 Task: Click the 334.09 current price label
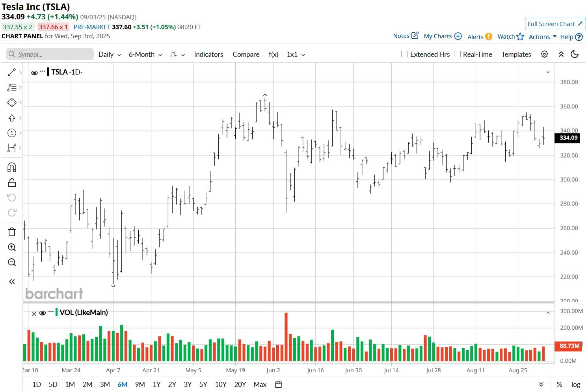coord(568,138)
